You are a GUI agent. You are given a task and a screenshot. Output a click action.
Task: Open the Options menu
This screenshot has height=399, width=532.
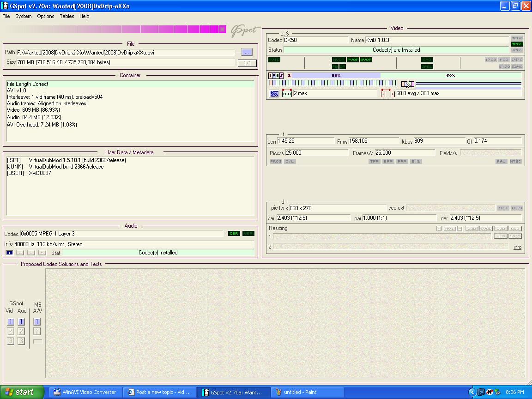(x=45, y=16)
